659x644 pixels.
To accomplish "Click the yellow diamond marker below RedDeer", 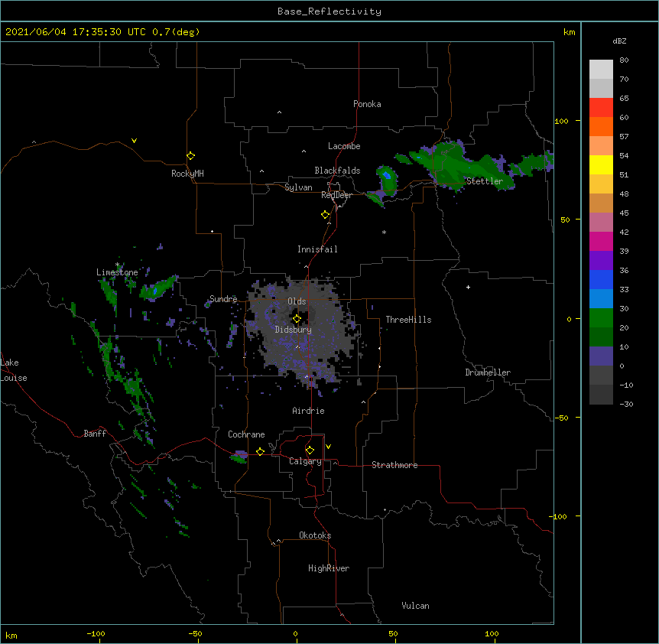I will 326,215.
